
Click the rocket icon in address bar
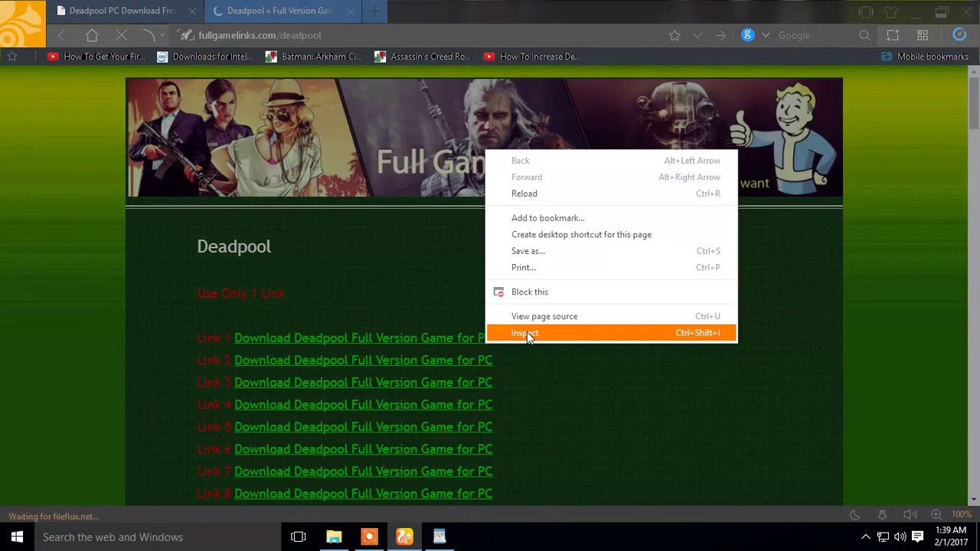tap(185, 35)
